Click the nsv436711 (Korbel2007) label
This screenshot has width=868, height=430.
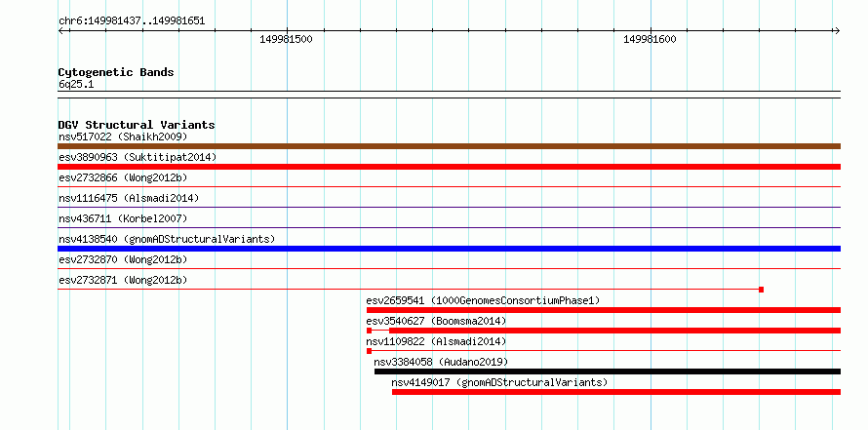(x=123, y=218)
